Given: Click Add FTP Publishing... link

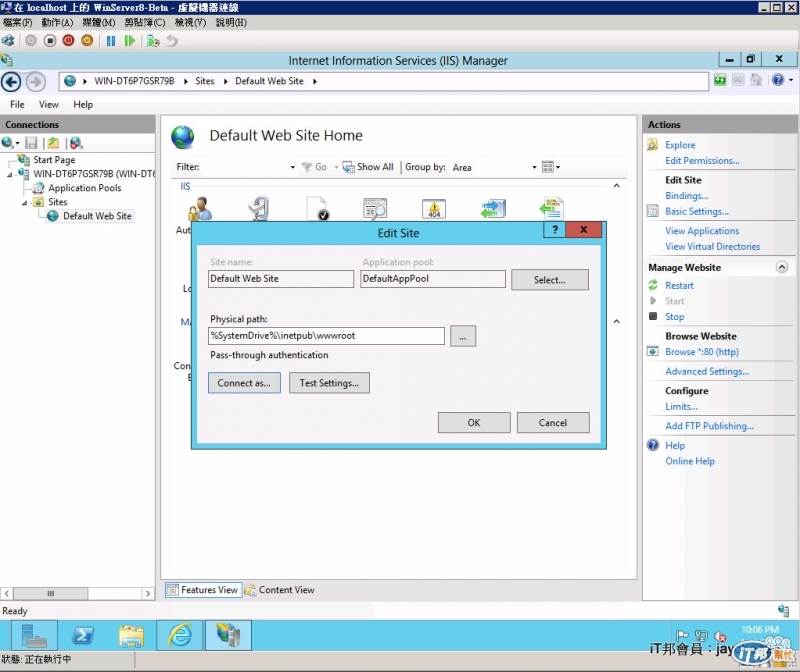Looking at the screenshot, I should pyautogui.click(x=709, y=426).
